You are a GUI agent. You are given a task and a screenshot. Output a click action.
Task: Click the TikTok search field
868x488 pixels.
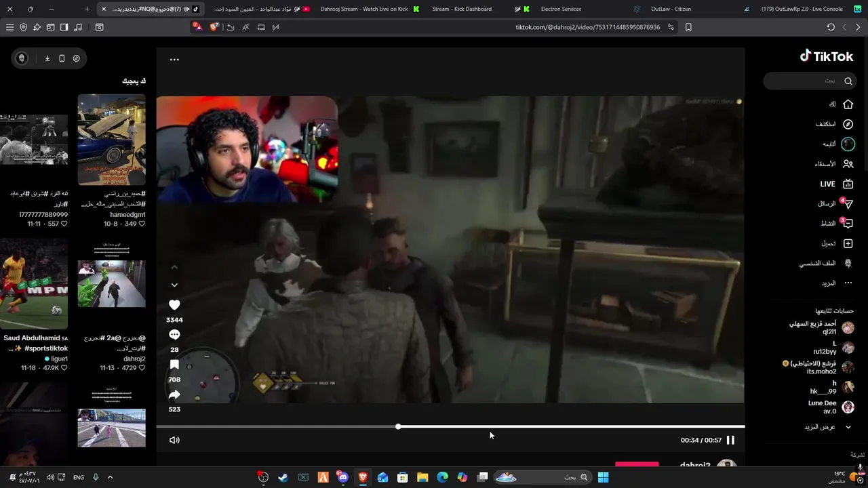point(809,81)
